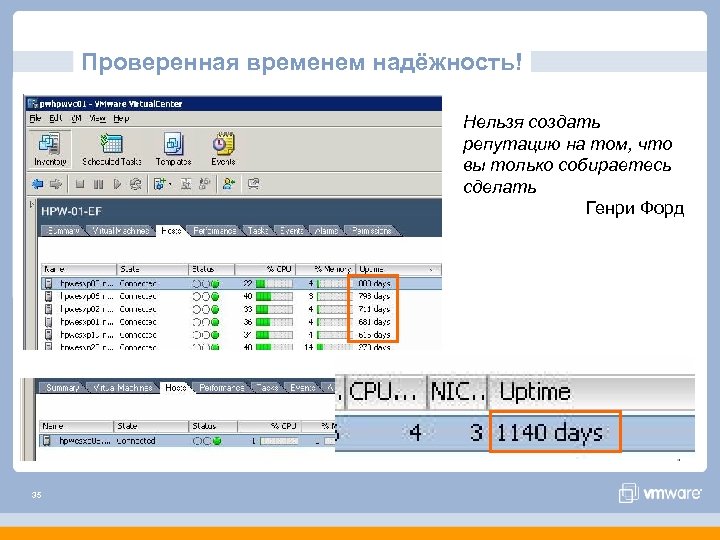Click status indicator in the lower host row

click(207, 441)
